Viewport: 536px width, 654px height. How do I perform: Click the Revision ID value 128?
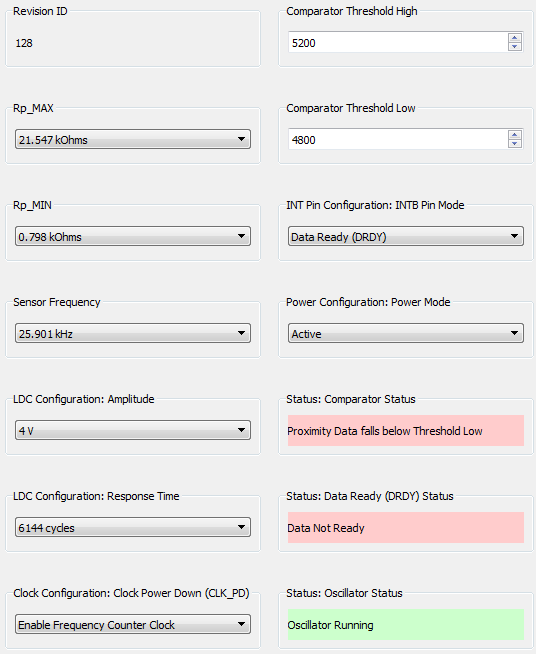tap(24, 43)
